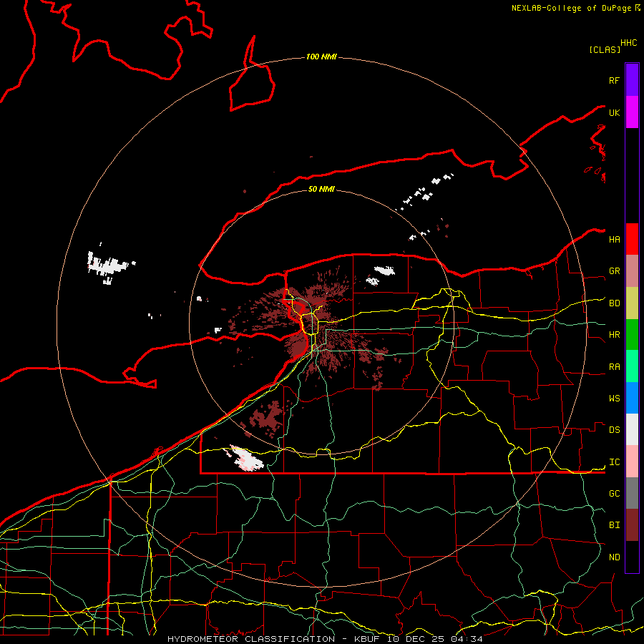Click the HA legend label
The height and width of the screenshot is (644, 644).
(615, 239)
